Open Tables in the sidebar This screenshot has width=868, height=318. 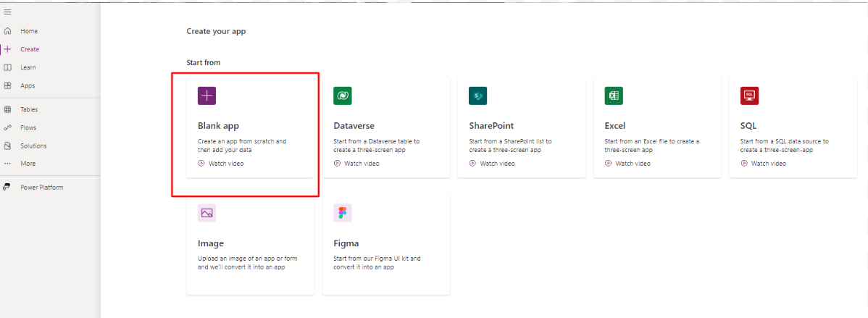(x=29, y=109)
